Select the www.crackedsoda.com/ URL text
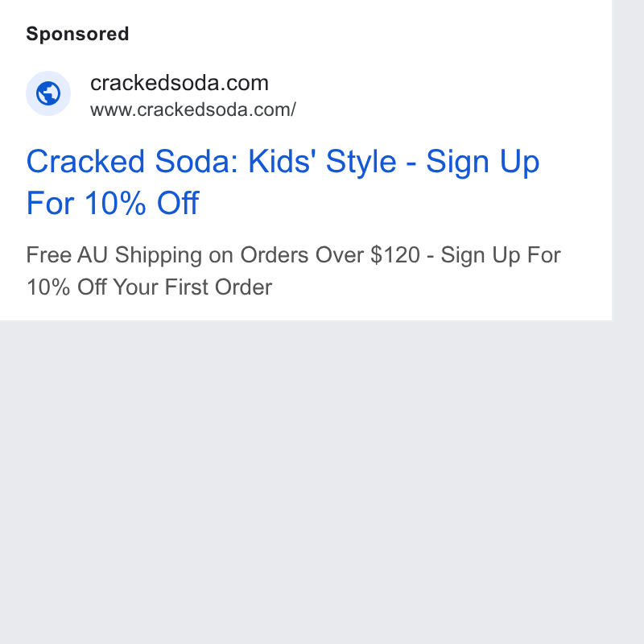 pyautogui.click(x=193, y=110)
